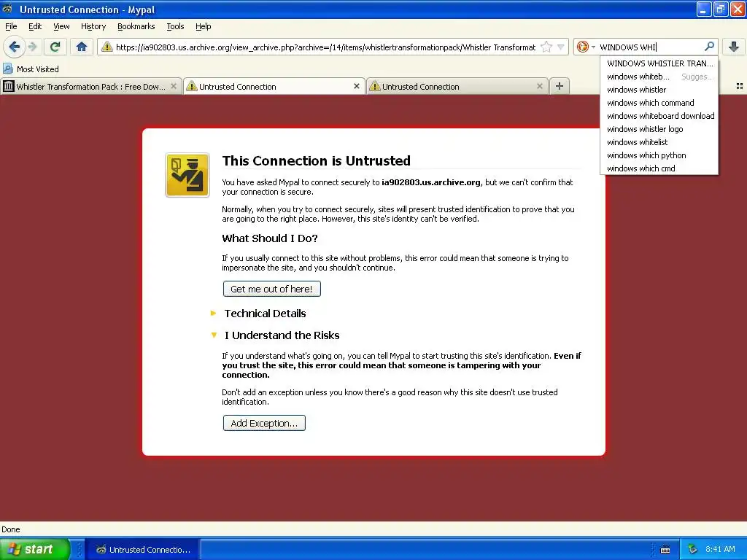Pick the 'windows whistler' suggestion

(x=659, y=90)
